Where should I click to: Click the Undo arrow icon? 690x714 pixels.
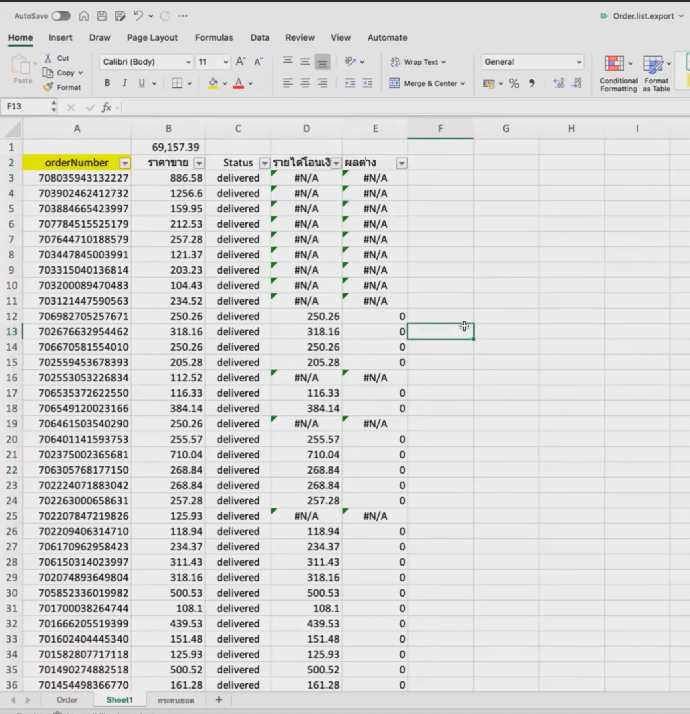[x=139, y=16]
